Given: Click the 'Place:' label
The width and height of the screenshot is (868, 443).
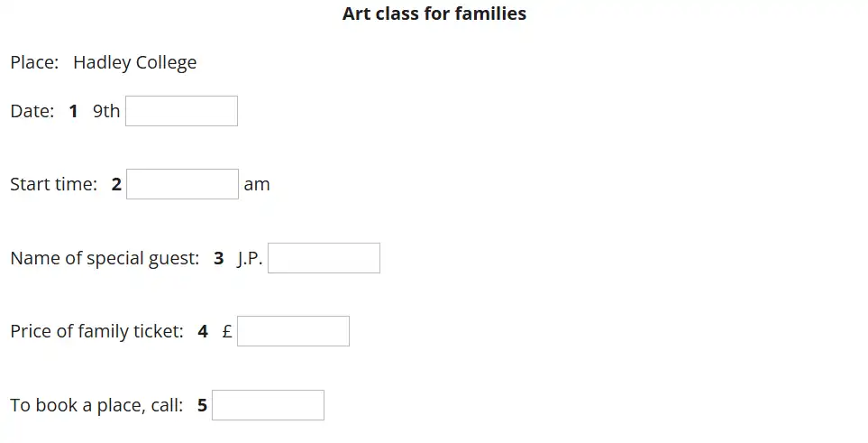Looking at the screenshot, I should 34,62.
